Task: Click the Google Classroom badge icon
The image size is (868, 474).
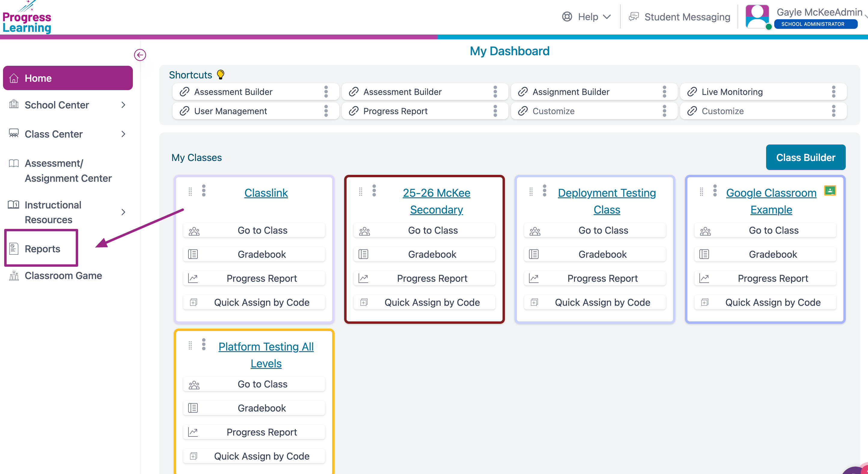Action: (830, 190)
